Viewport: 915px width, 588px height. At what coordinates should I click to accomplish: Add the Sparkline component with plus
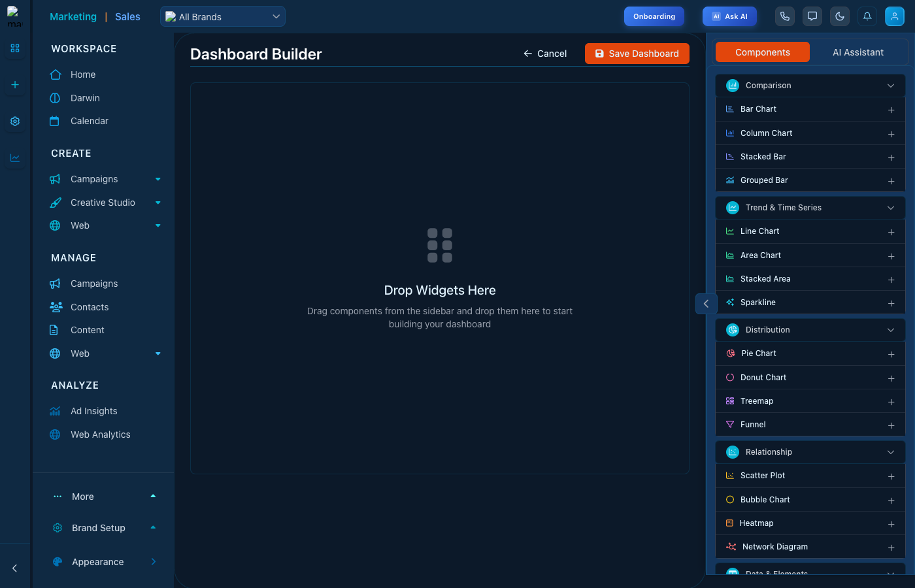pyautogui.click(x=891, y=303)
